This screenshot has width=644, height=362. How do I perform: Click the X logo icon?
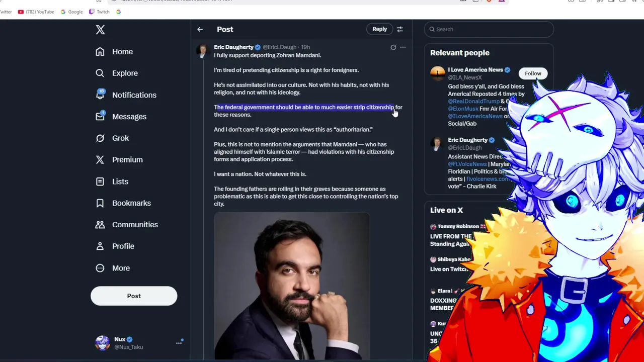coord(100,30)
